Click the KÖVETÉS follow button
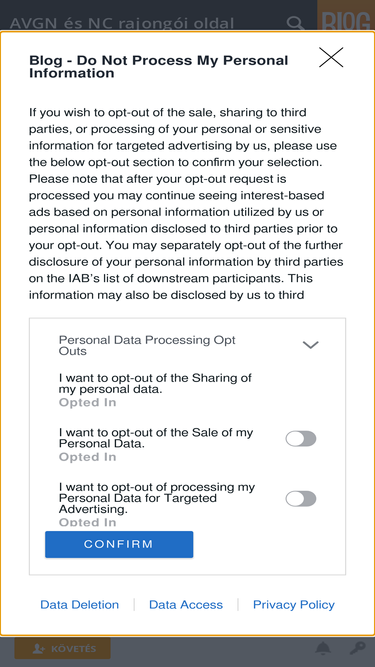The height and width of the screenshot is (667, 375). pos(62,648)
